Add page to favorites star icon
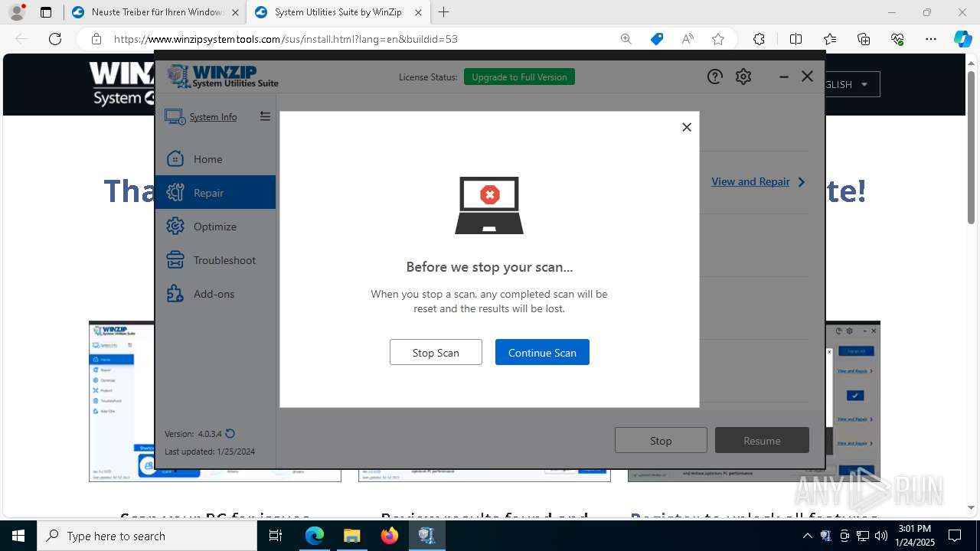980x551 pixels. (x=718, y=39)
